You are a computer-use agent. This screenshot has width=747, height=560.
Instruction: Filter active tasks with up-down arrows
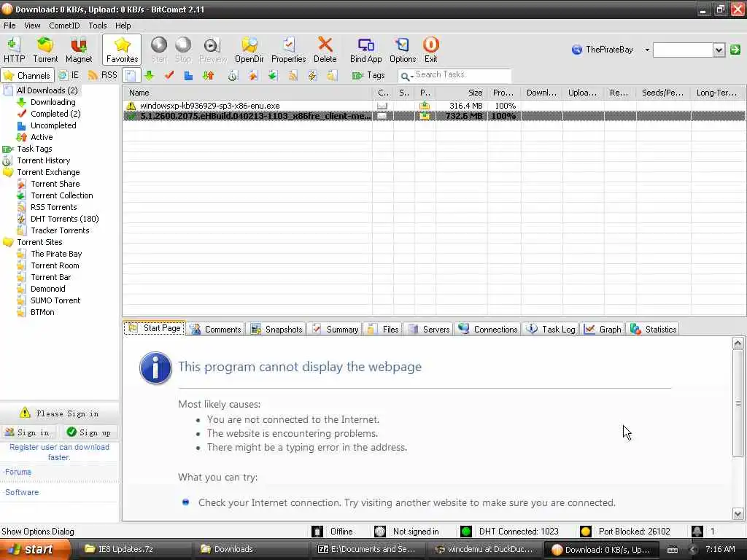(208, 75)
